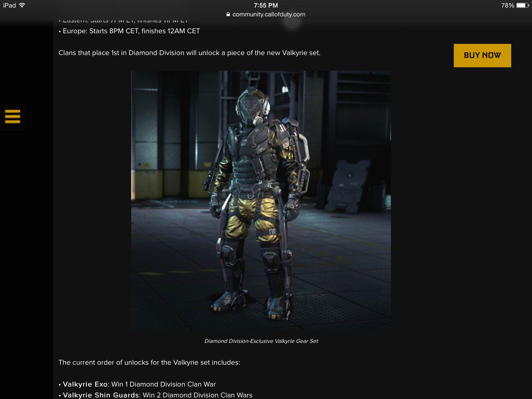Image resolution: width=532 pixels, height=399 pixels.
Task: Tap the Wi-Fi status icon
Action: [23, 5]
